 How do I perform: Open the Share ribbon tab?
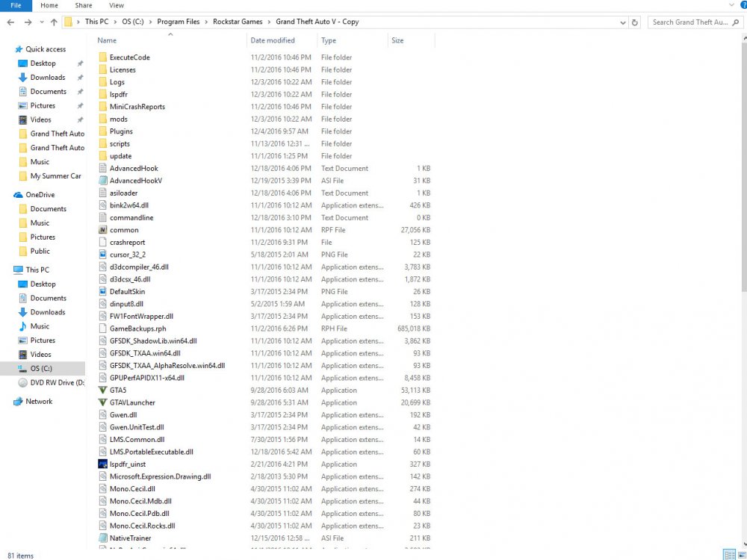coord(84,5)
